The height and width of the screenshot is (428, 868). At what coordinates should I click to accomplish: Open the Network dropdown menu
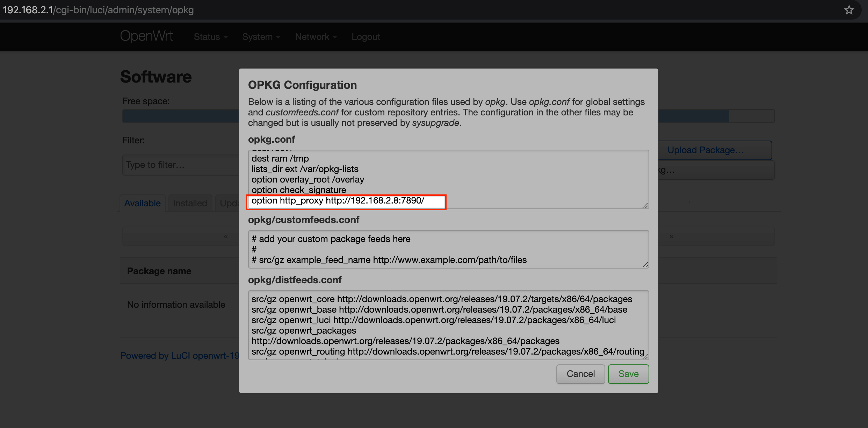click(316, 37)
